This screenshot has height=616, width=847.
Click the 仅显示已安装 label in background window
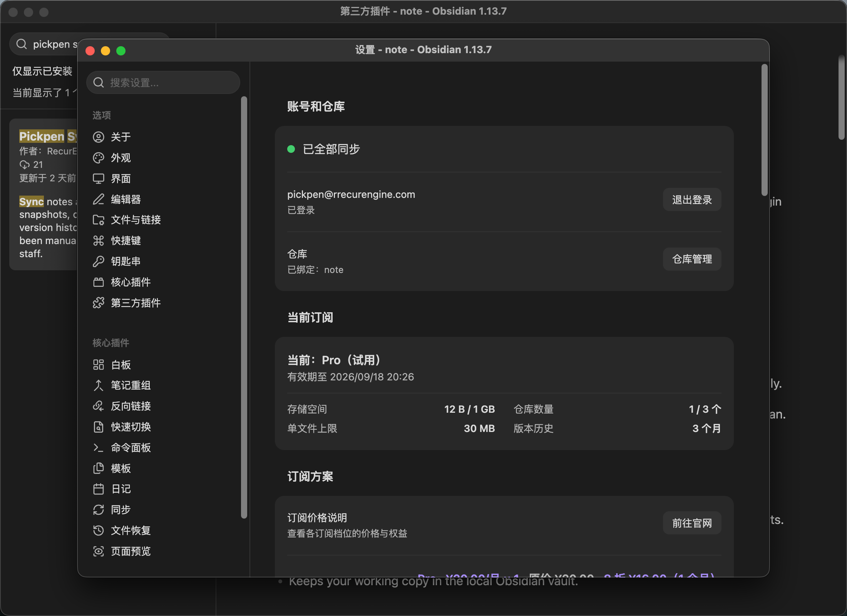pos(42,71)
